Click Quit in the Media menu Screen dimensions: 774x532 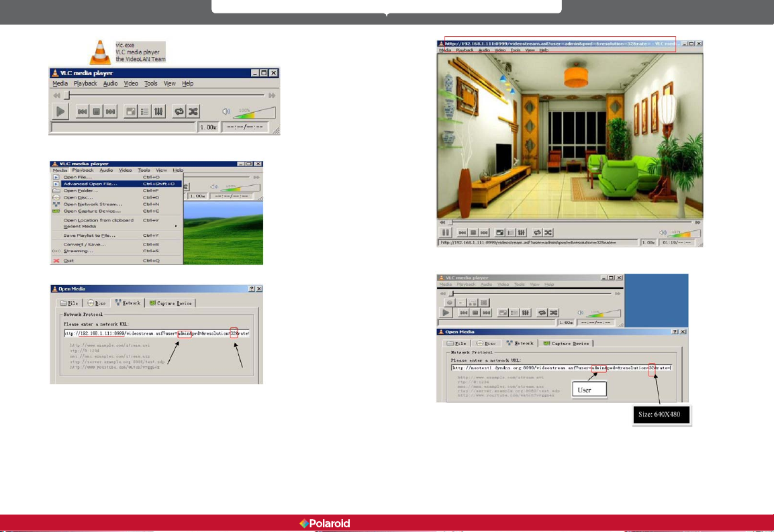(117, 260)
